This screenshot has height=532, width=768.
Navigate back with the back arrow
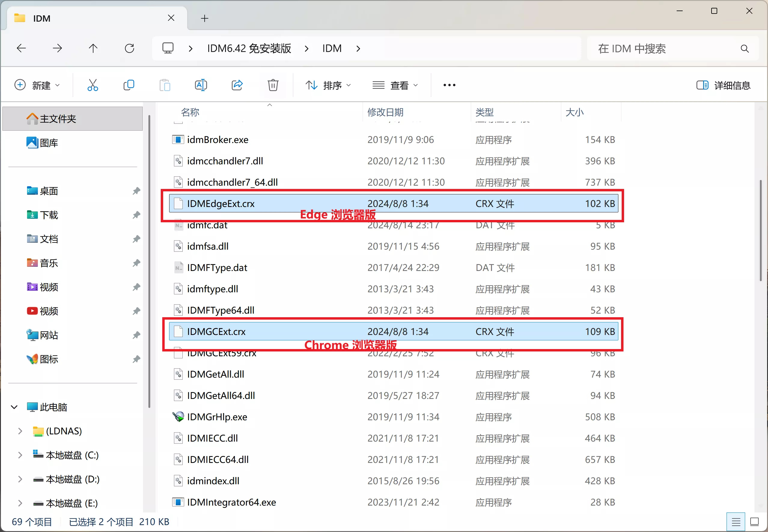(x=21, y=48)
